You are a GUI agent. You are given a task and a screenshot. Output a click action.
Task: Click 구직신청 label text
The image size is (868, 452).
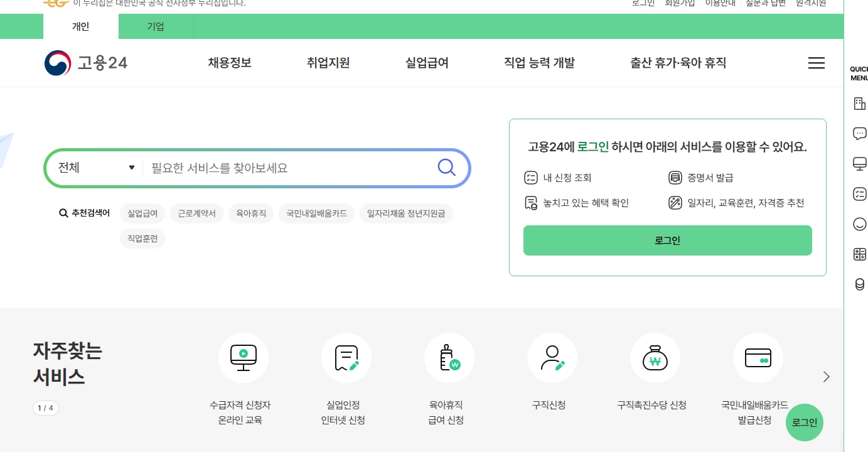click(549, 405)
